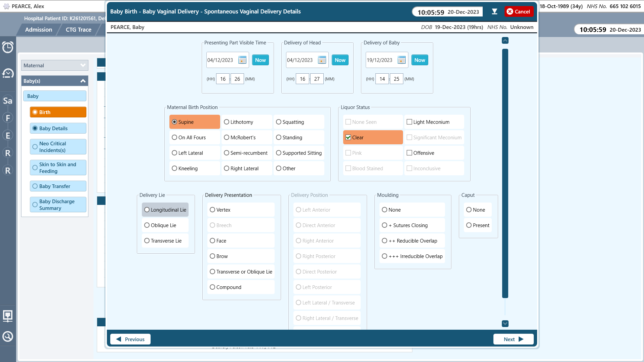
Task: Choose Compound delivery presentation
Action: click(x=241, y=287)
